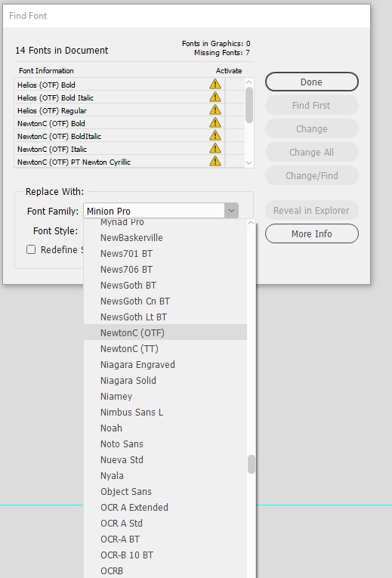Click the warning icon for Helios (OTF) Regular
Viewport: 392px width, 578px height.
(215, 110)
